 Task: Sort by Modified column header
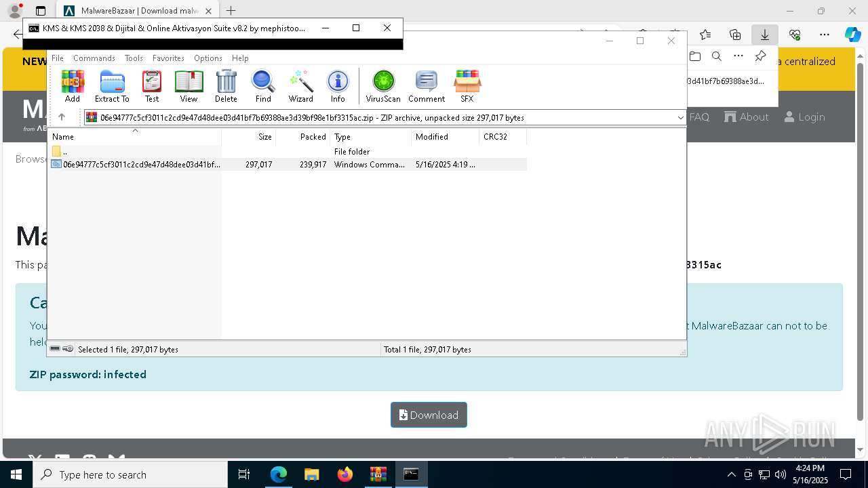click(445, 137)
